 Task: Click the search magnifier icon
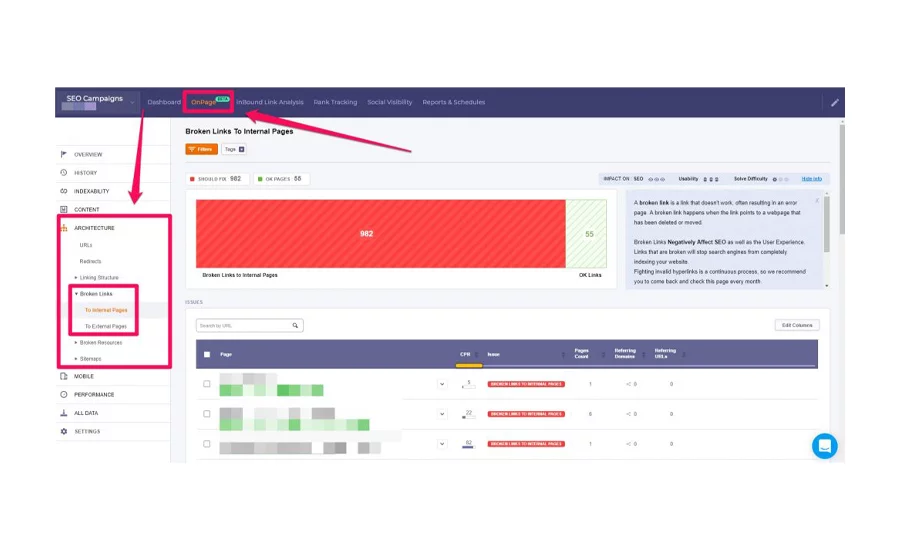tap(295, 326)
